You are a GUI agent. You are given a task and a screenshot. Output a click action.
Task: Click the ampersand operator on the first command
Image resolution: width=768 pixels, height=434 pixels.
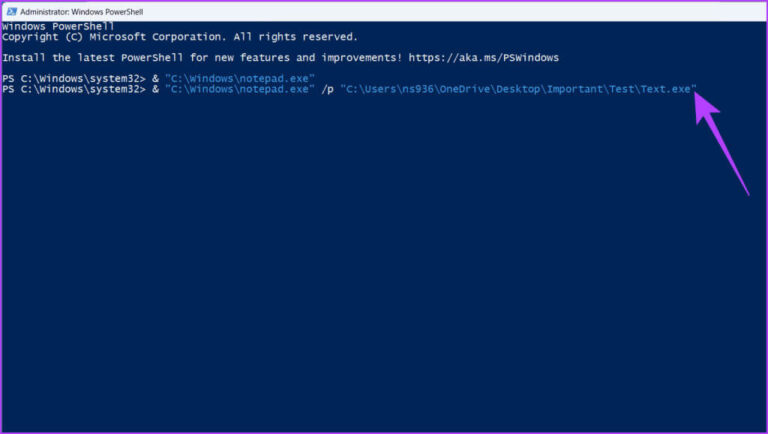[x=155, y=79]
